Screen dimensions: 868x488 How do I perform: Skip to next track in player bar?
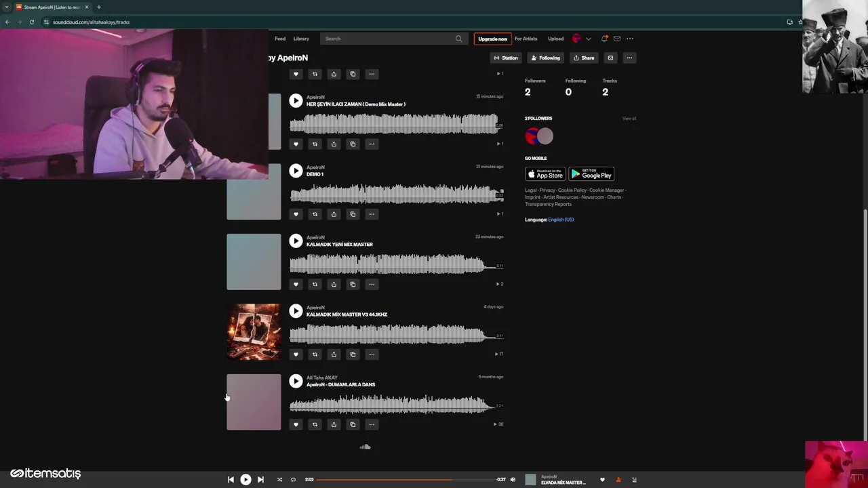(260, 480)
